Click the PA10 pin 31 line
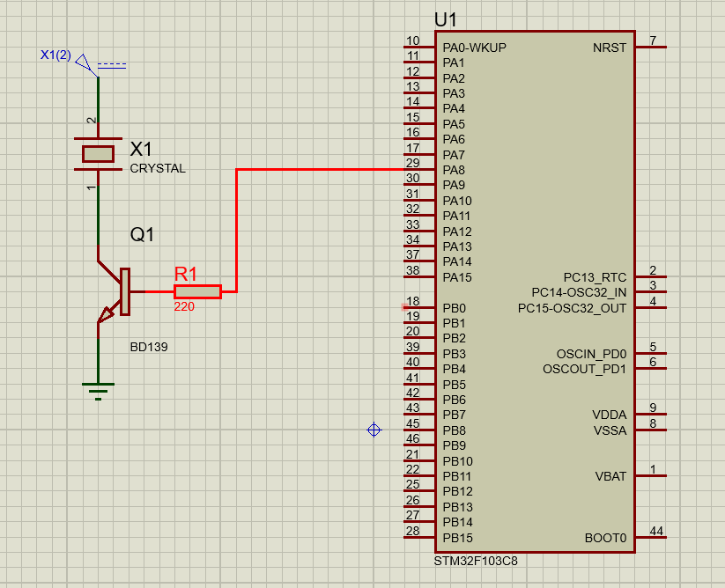This screenshot has height=588, width=725. click(x=420, y=200)
